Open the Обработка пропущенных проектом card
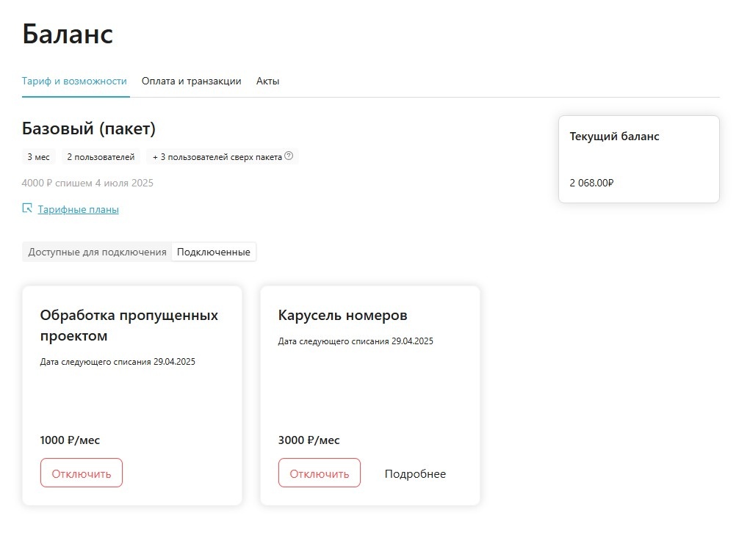This screenshot has width=750, height=560. 131,395
